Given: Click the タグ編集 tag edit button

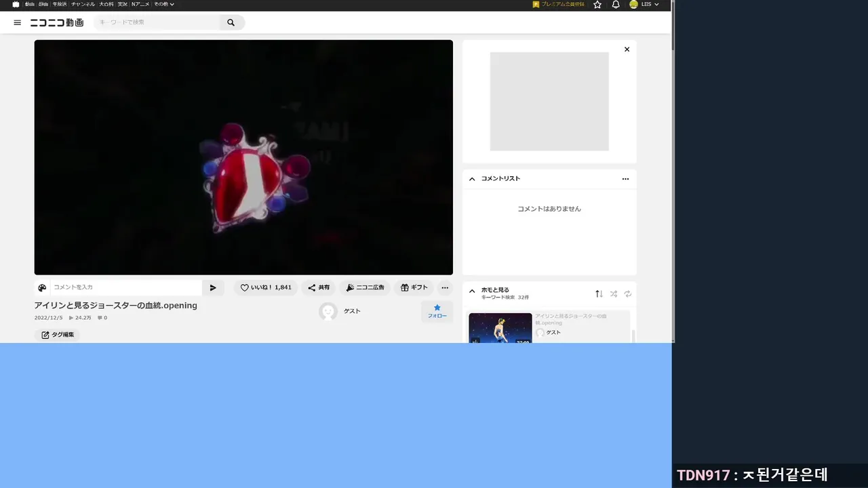Looking at the screenshot, I should click(x=57, y=335).
